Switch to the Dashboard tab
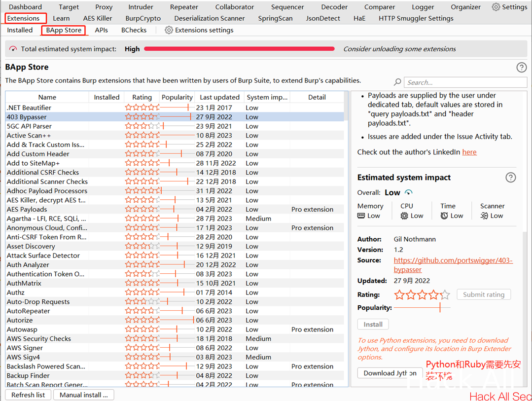Image resolution: width=532 pixels, height=401 pixels. tap(26, 7)
